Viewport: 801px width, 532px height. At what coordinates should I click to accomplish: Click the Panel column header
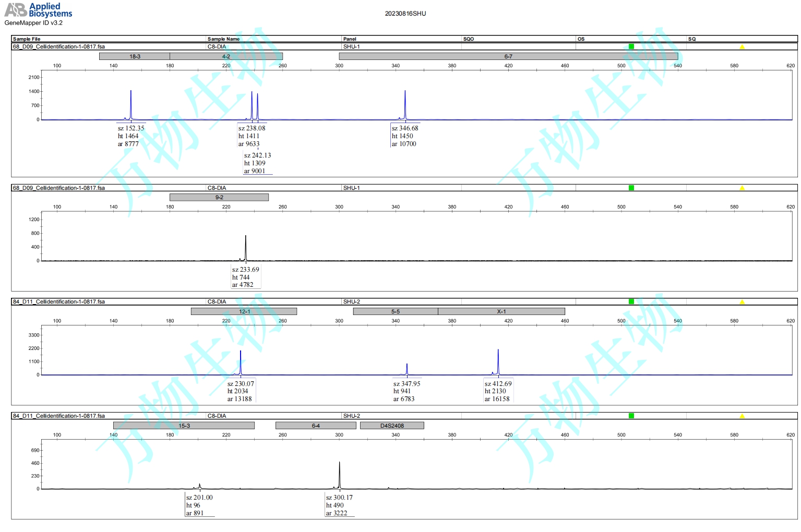click(350, 39)
